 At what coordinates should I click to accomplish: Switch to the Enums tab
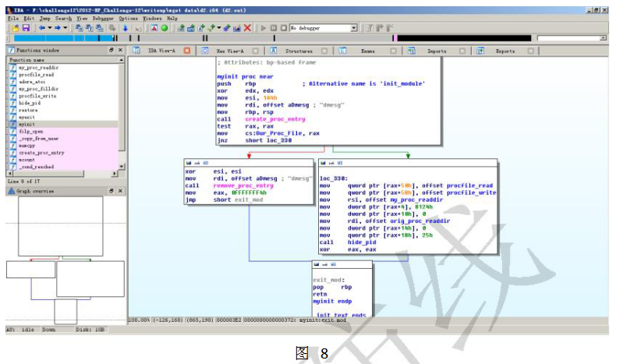[367, 51]
